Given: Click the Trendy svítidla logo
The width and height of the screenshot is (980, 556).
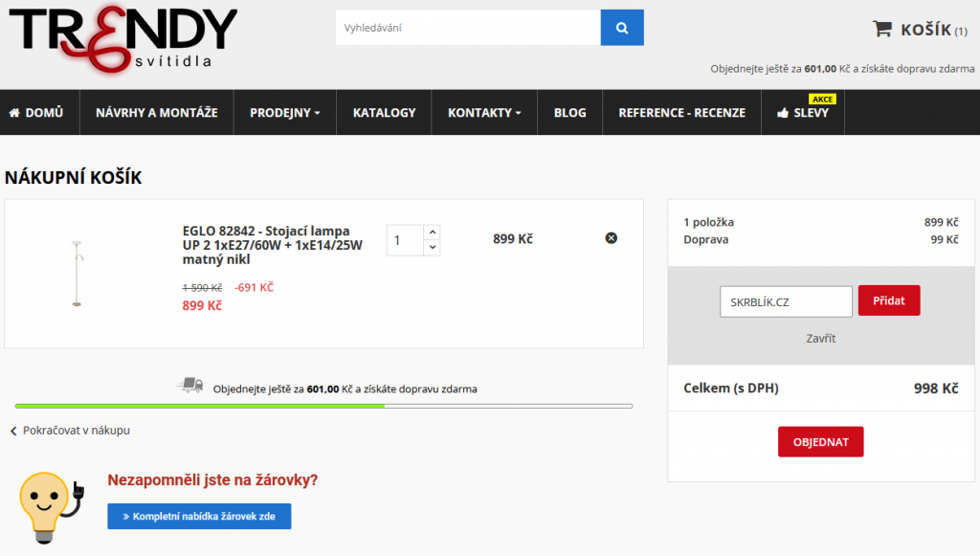Looking at the screenshot, I should (x=122, y=39).
